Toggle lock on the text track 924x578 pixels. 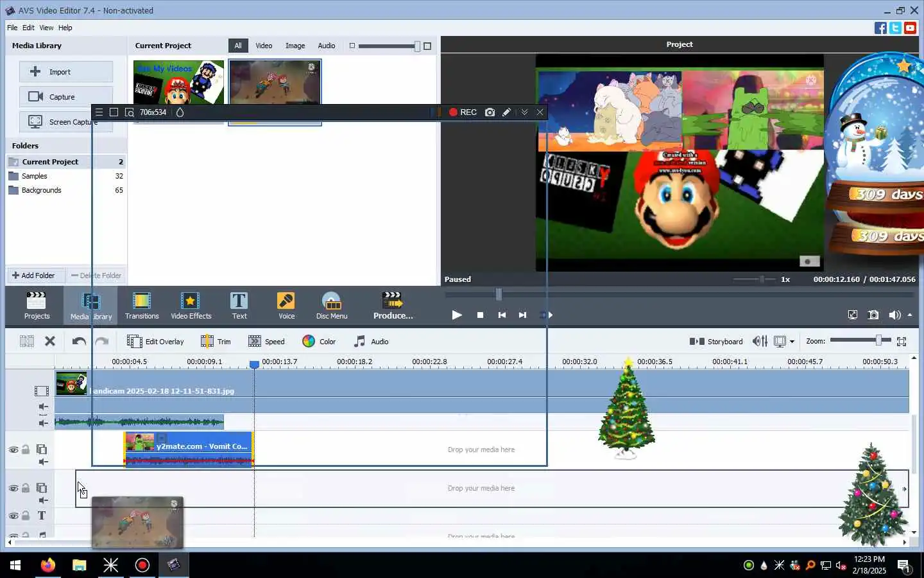[26, 516]
